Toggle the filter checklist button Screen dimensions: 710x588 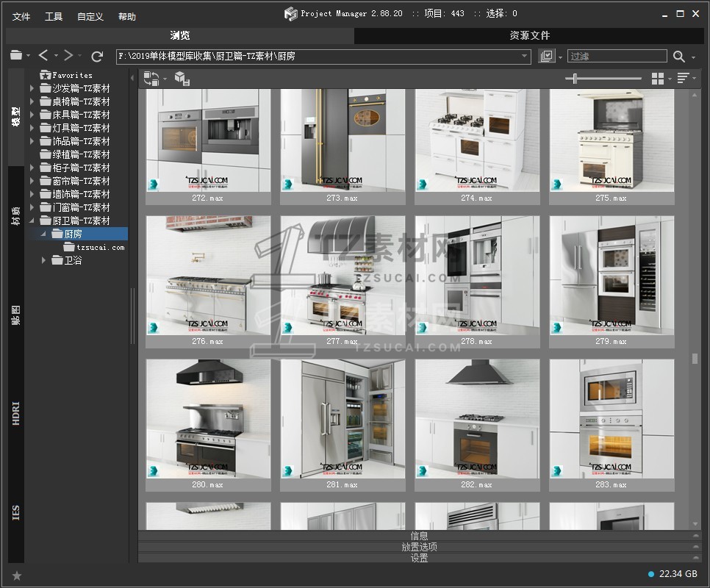[x=546, y=57]
